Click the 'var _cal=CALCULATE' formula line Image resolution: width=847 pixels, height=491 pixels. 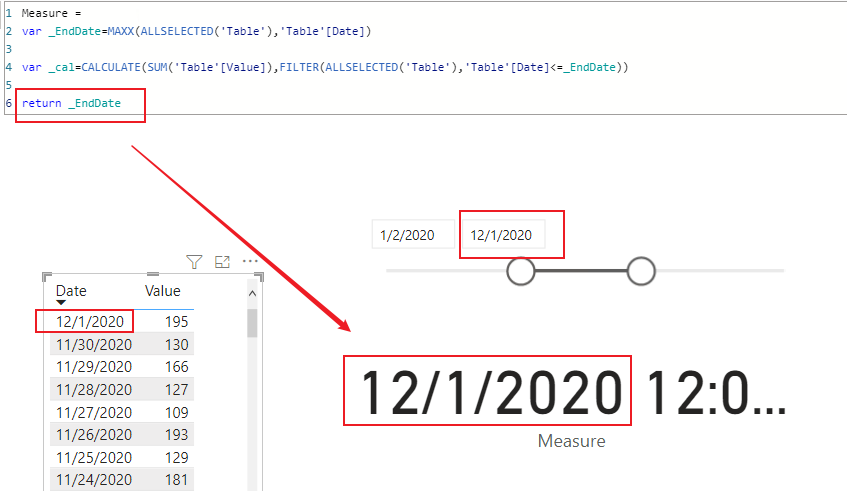coord(325,68)
